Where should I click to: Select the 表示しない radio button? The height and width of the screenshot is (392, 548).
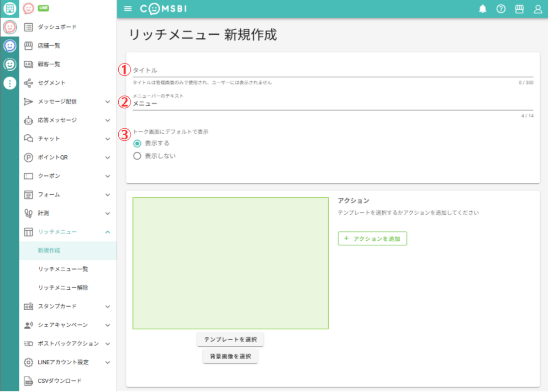coord(137,156)
